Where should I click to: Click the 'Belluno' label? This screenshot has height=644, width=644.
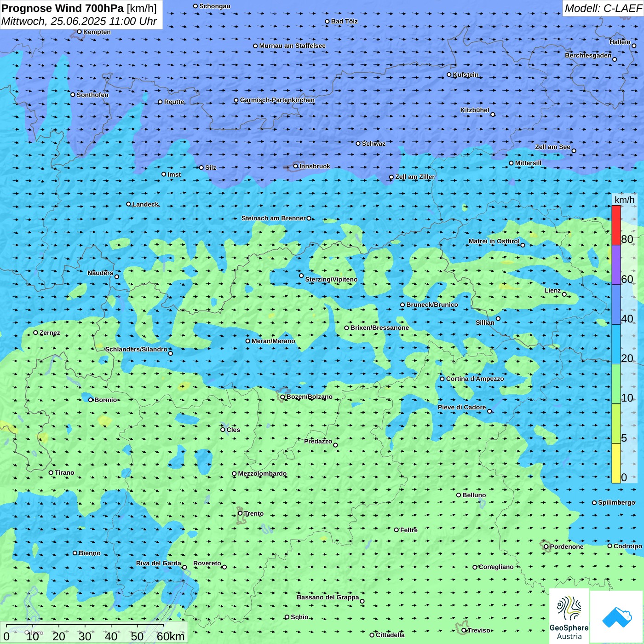point(474,495)
